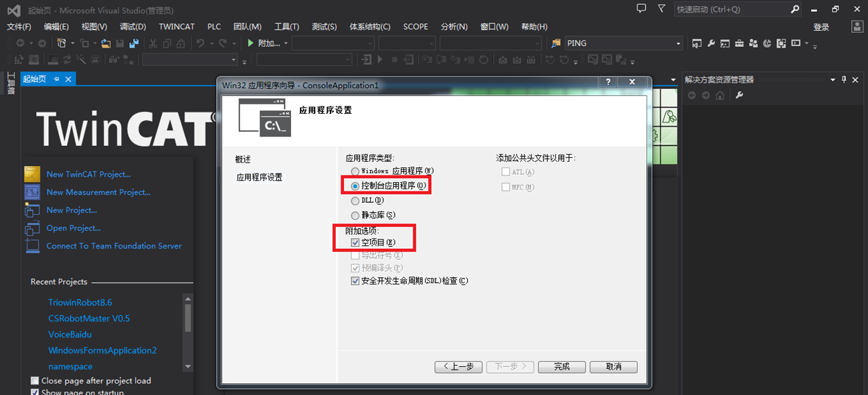Open the 调试(D) menu
The height and width of the screenshot is (395, 868).
[x=133, y=27]
